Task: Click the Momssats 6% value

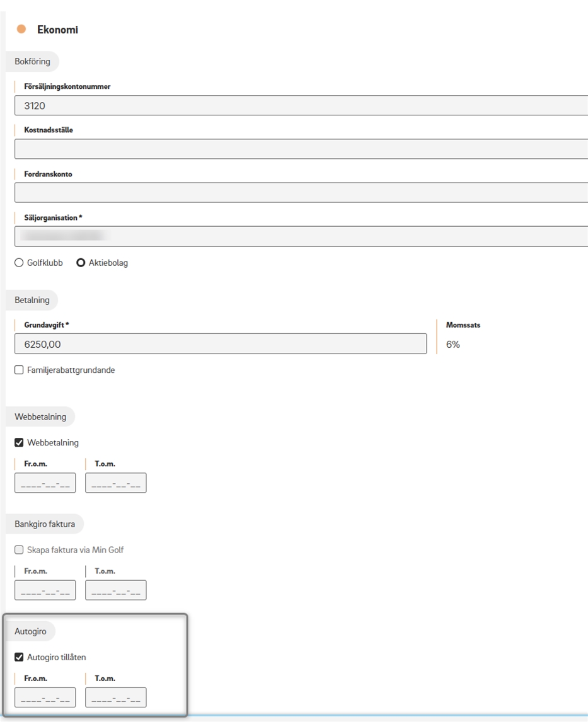Action: 453,345
